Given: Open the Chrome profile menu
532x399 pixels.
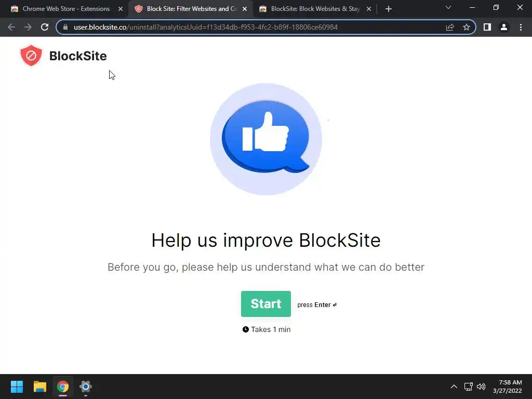Looking at the screenshot, I should click(504, 27).
